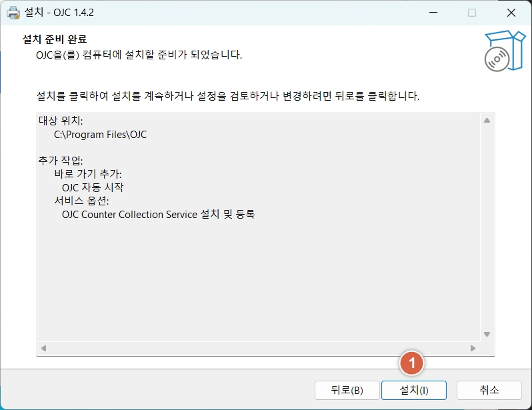Image resolution: width=532 pixels, height=410 pixels.
Task: Click the summary box scroll-up arrow
Action: 487,121
